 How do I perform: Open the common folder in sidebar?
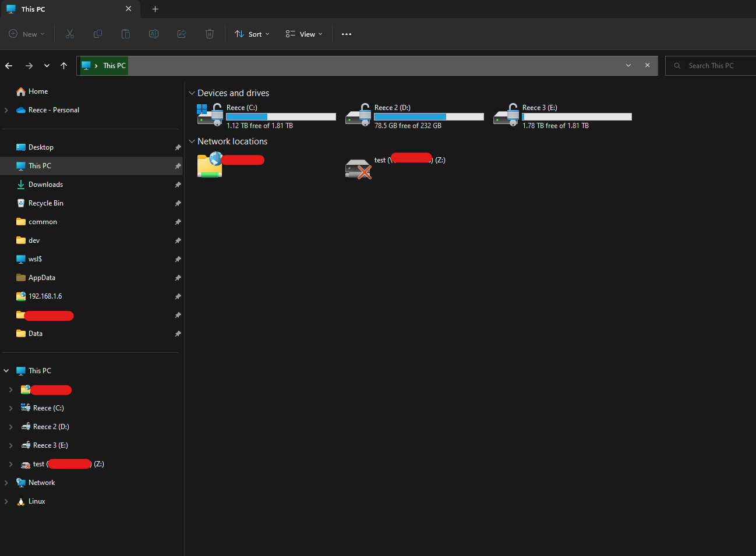[43, 222]
